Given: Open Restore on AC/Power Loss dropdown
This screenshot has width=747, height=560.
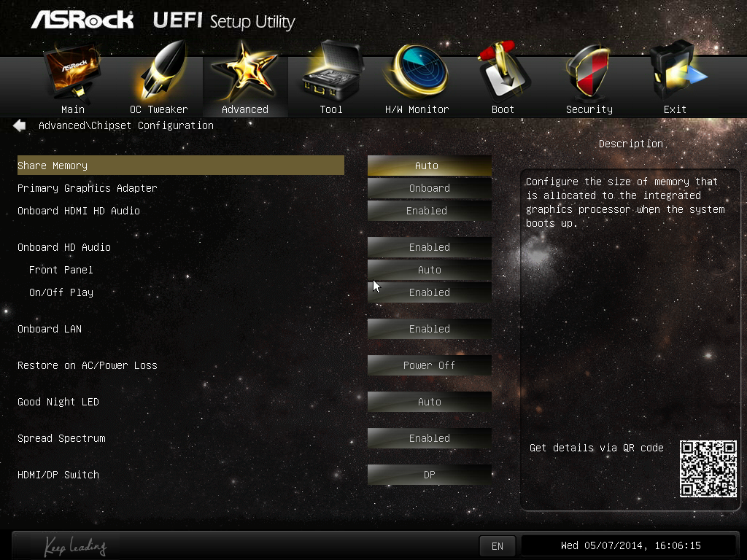Looking at the screenshot, I should click(429, 365).
